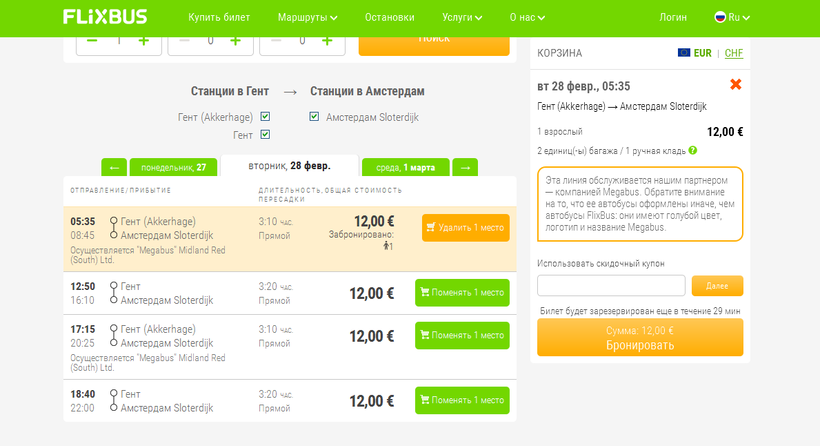The image size is (820, 446).
Task: Click the baggage info question mark icon
Action: (693, 151)
